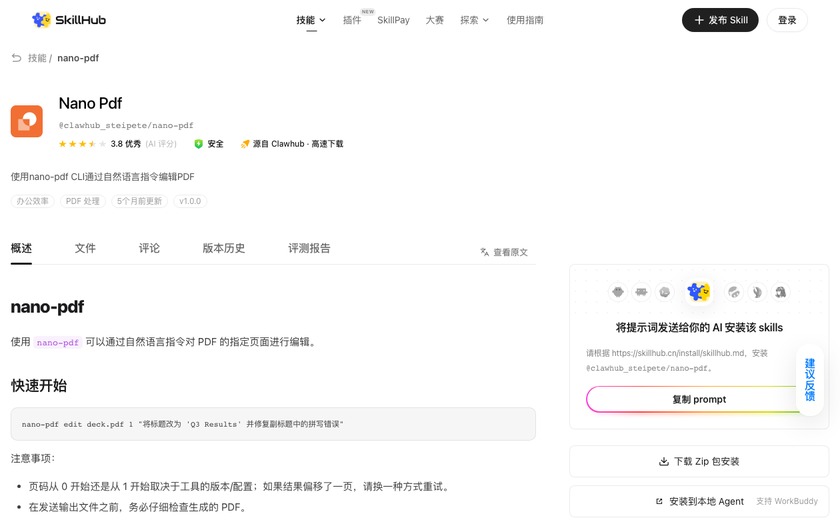Click the @clawhub_steipete/nano-pdf path under title
Viewport: 840px width, 520px height.
(x=126, y=125)
